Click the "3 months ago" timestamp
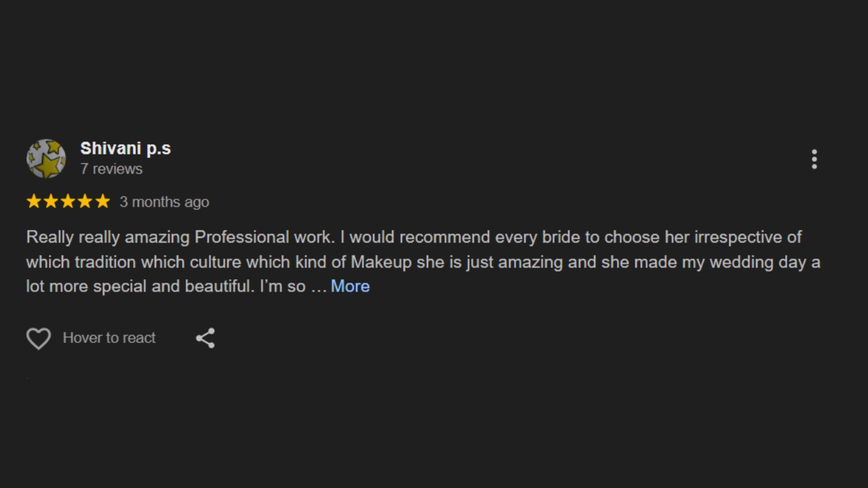 [x=164, y=202]
